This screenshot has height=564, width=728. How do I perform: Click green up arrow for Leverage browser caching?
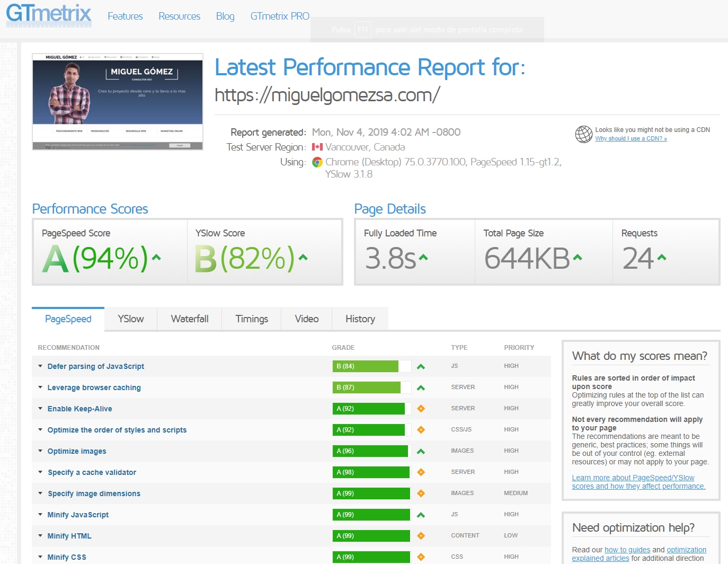click(x=421, y=387)
